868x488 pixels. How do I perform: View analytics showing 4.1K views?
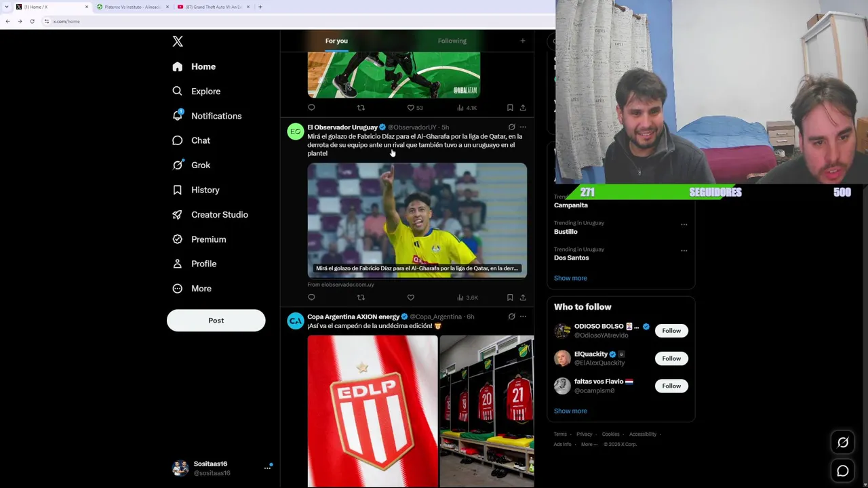pyautogui.click(x=467, y=108)
